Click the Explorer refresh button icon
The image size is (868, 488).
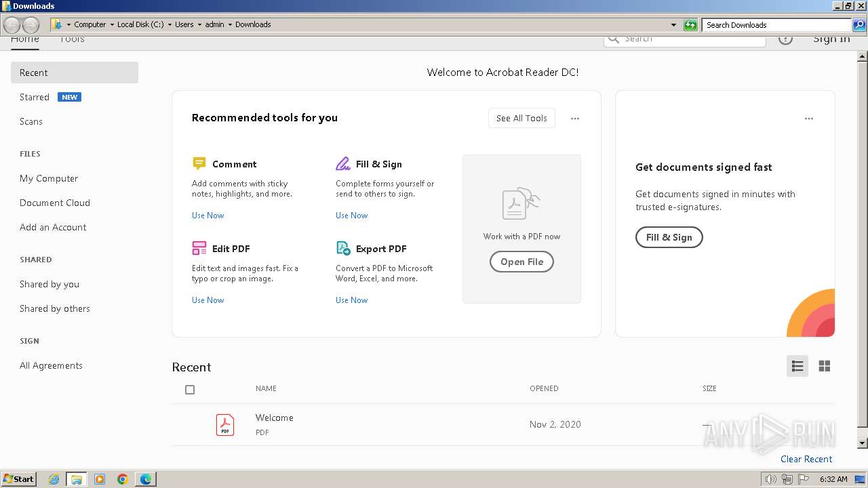(690, 25)
